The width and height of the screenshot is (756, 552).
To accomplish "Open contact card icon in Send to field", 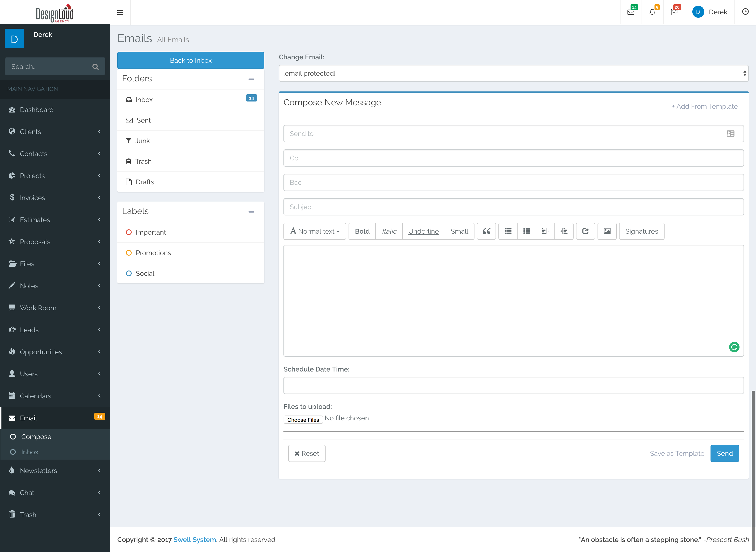I will (730, 134).
